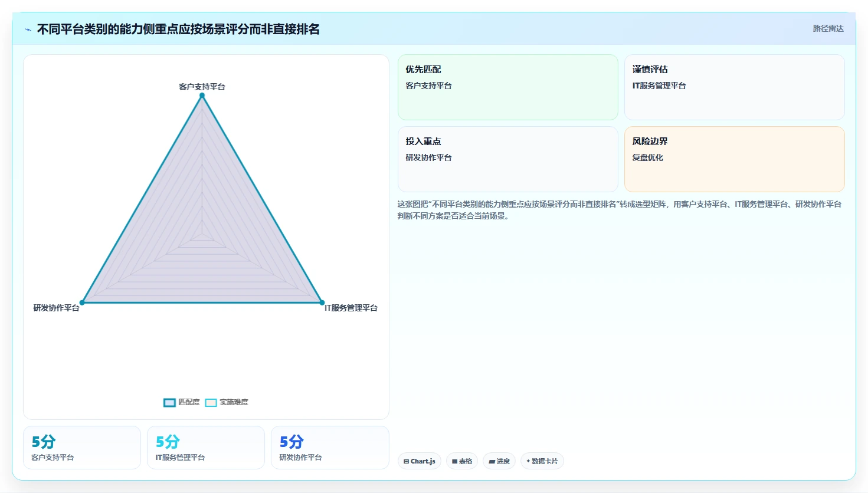Click the description paragraph below the cards

tap(620, 210)
